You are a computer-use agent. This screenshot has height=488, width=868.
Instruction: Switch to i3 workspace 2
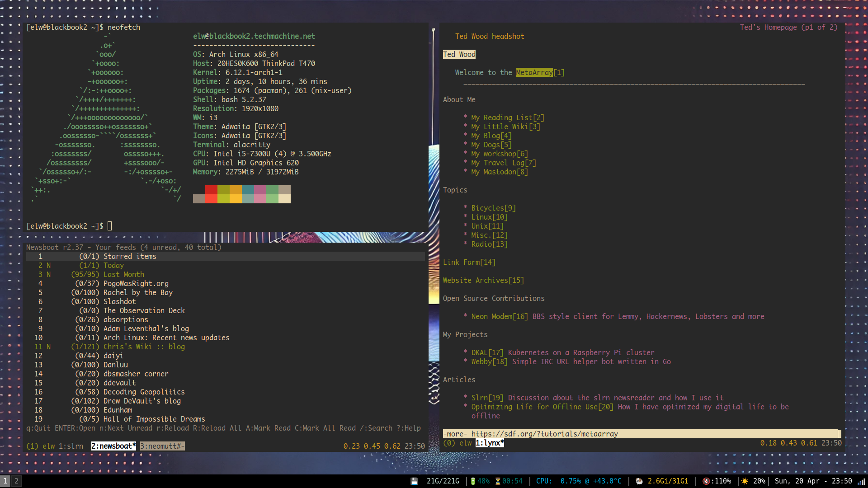point(16,481)
